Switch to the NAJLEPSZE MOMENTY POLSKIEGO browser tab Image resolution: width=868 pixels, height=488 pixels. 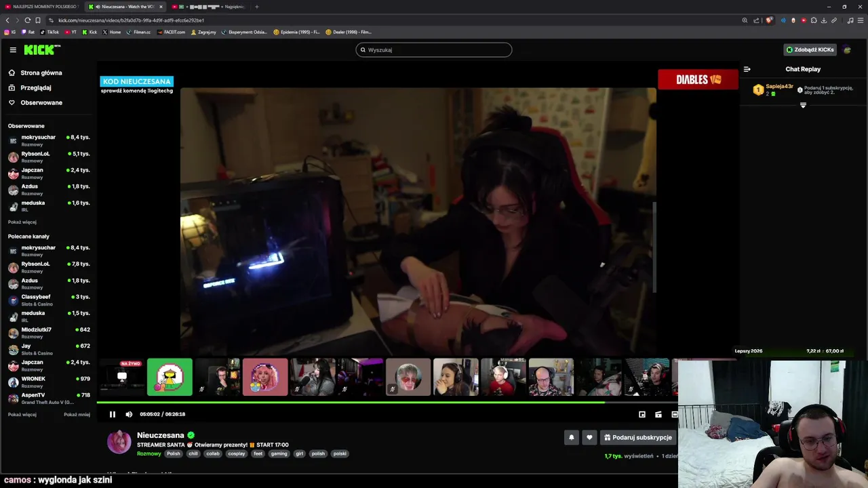tap(41, 7)
